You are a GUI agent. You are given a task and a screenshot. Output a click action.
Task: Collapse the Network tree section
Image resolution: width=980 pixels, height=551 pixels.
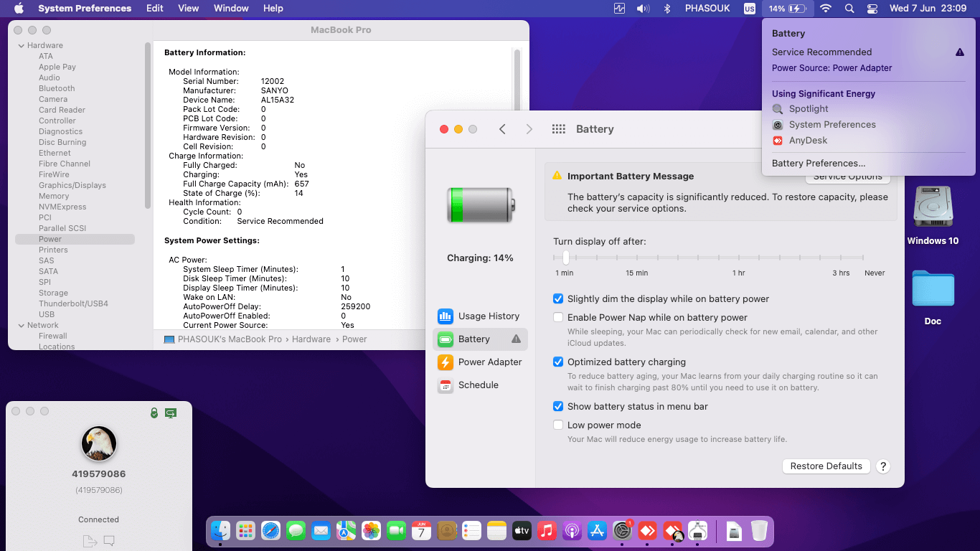(x=22, y=325)
